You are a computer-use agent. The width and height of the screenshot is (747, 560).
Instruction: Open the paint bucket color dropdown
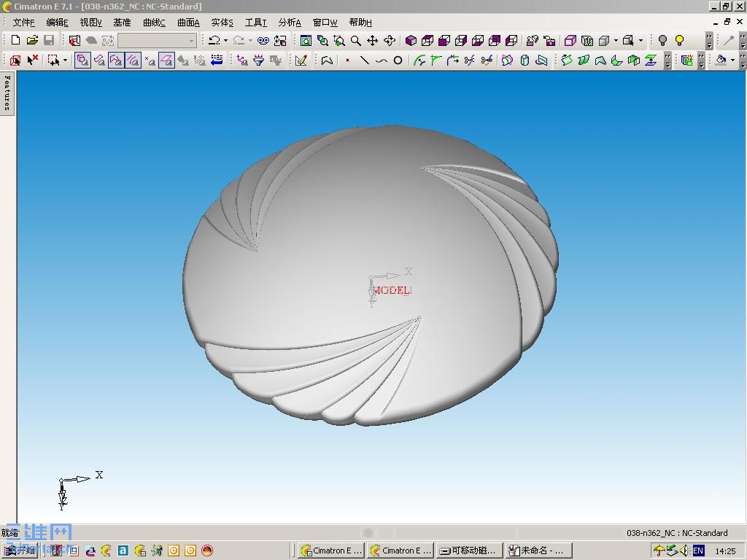732,61
